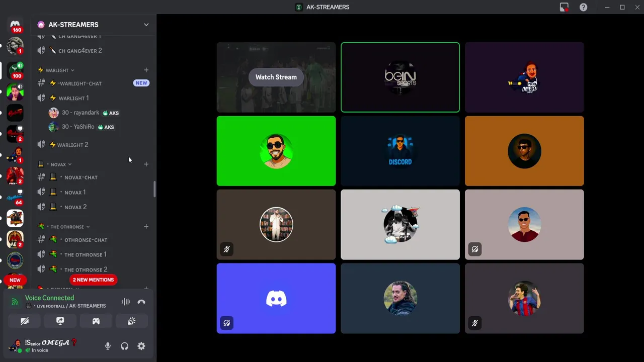The image size is (644, 362).
Task: Open medusa avatar server with badge 1
Action: click(x=15, y=46)
